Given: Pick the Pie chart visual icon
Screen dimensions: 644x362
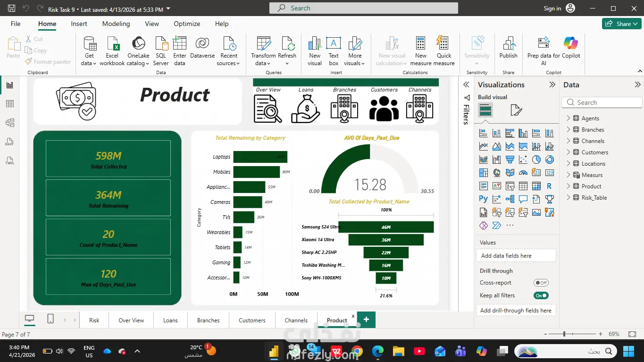Looking at the screenshot, I should [536, 160].
